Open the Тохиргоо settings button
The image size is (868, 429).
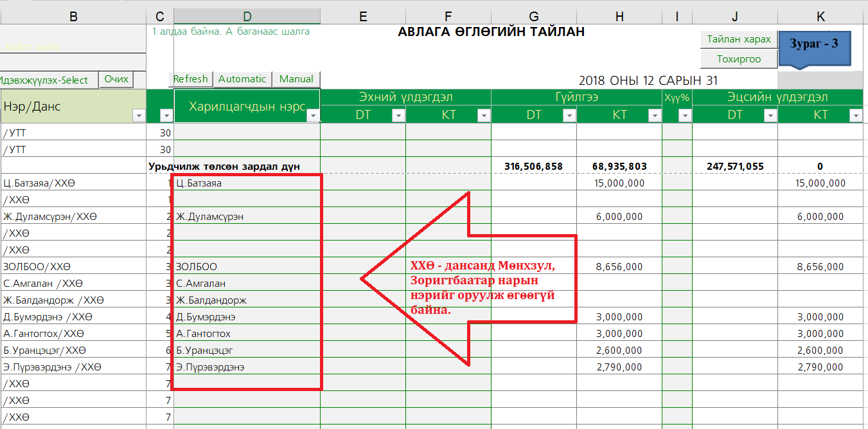coord(739,59)
